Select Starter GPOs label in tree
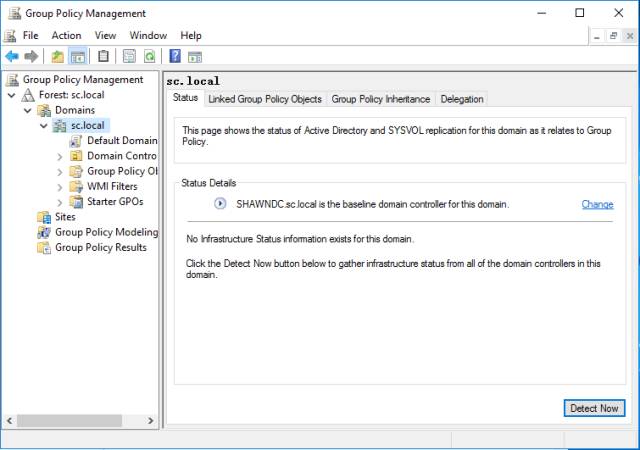 (x=115, y=202)
